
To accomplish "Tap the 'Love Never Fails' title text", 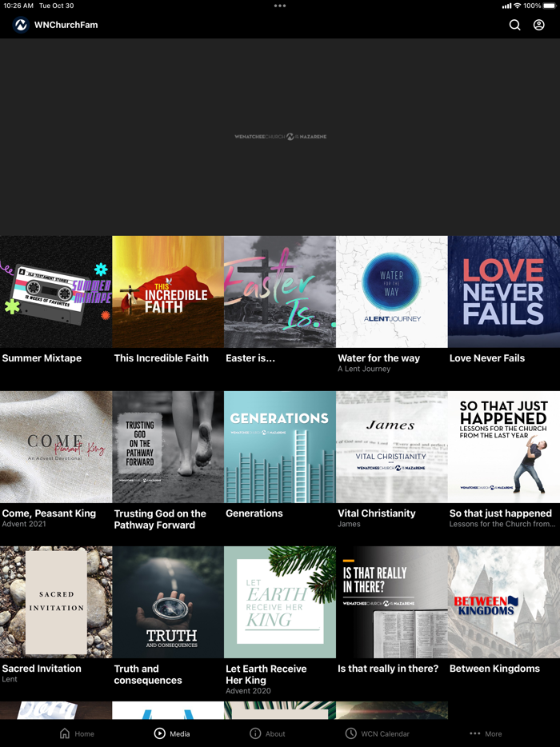I will click(x=487, y=358).
